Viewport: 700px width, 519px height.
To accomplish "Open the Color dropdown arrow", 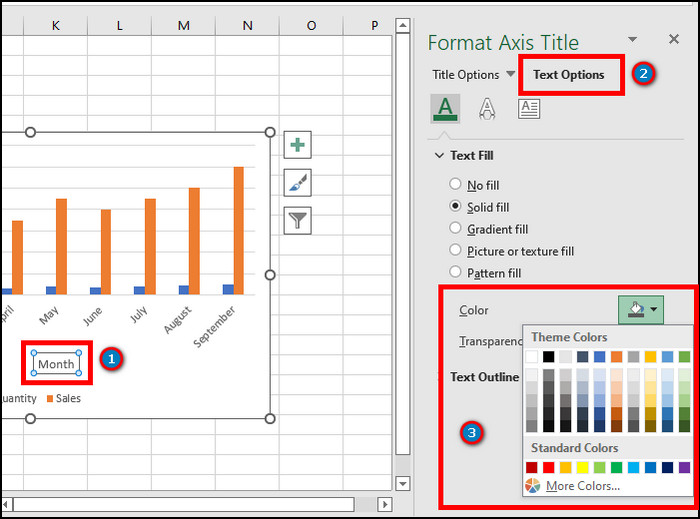I will (654, 309).
